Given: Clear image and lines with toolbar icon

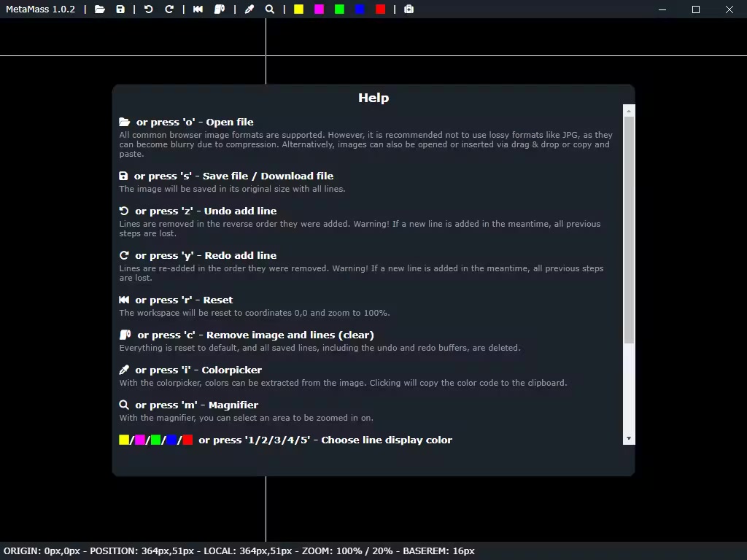Looking at the screenshot, I should click(220, 9).
